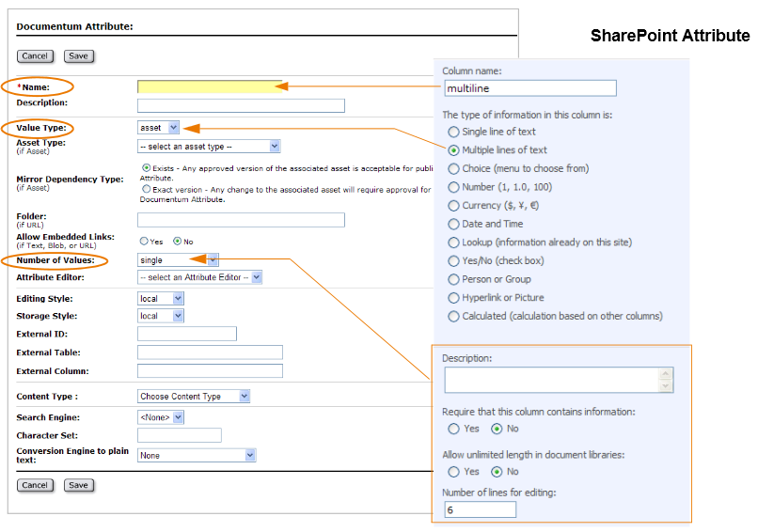Click the Description scrollbar down arrow
Screen dimensions: 758x532
click(x=666, y=385)
